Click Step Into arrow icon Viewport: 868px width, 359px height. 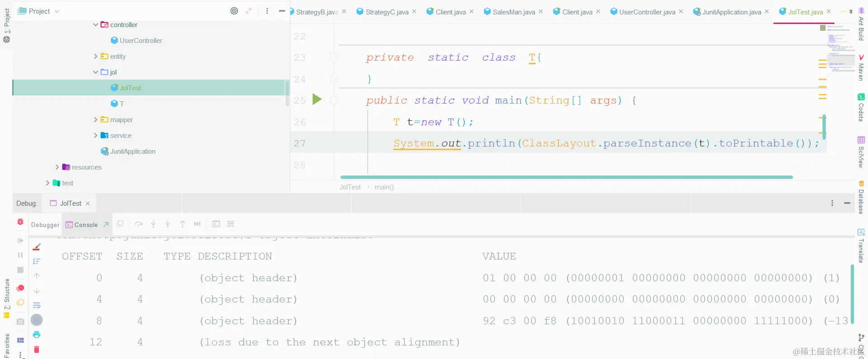click(x=153, y=224)
